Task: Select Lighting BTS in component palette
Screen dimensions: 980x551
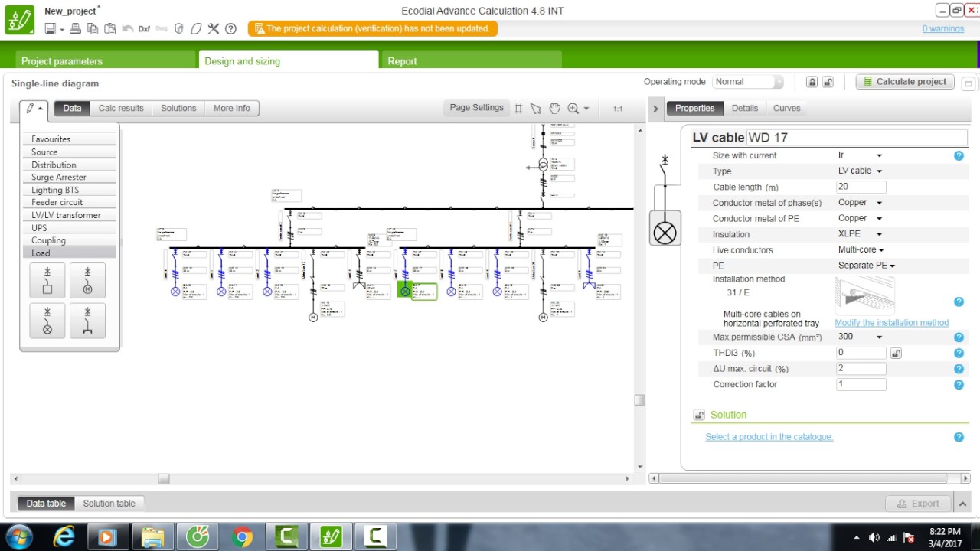Action: click(70, 190)
